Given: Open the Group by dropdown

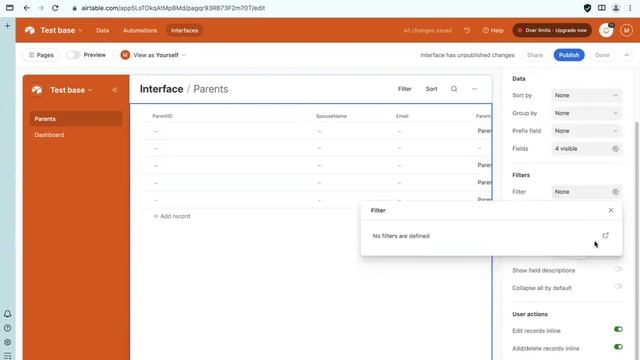Looking at the screenshot, I should 587,113.
